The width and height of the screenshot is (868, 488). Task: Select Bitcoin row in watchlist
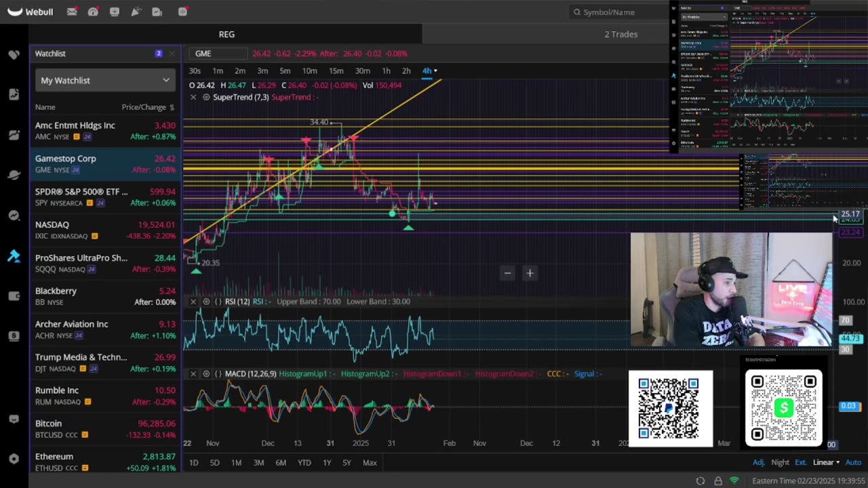105,429
